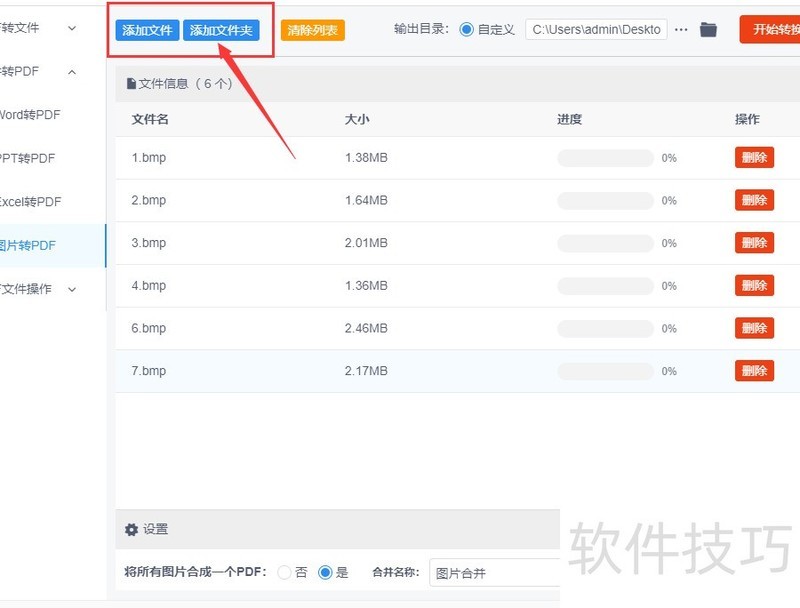Click the settings gear icon
The image size is (800, 608).
point(131,530)
